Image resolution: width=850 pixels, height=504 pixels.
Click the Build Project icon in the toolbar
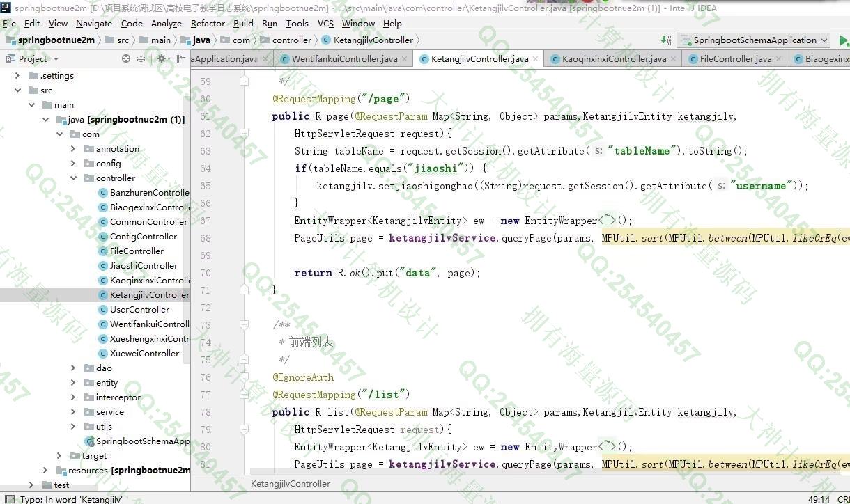(x=666, y=40)
